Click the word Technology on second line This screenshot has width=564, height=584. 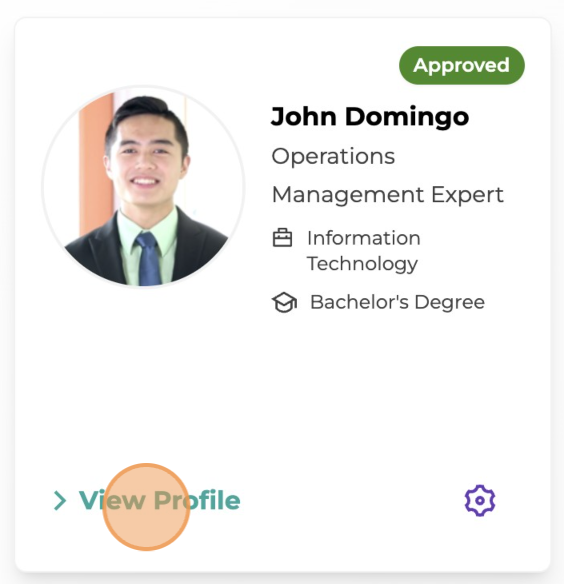362,264
